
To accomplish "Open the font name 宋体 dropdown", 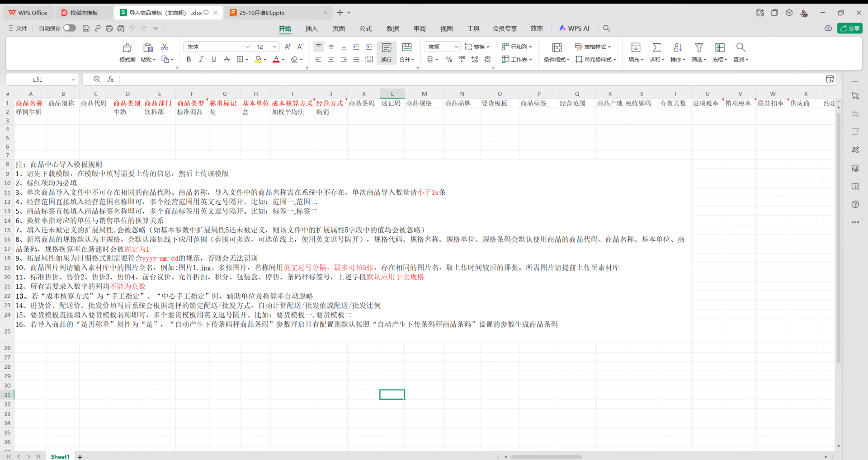I will 248,47.
